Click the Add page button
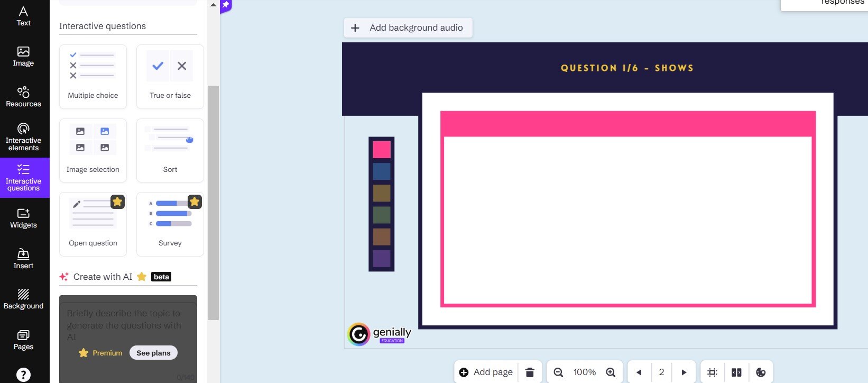 pos(486,372)
